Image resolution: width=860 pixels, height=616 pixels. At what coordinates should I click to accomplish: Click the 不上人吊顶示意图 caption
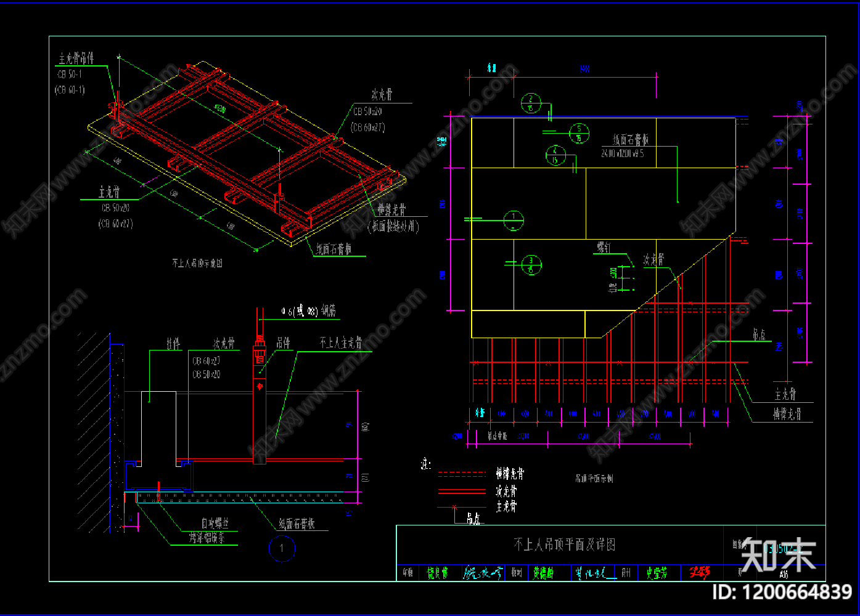tap(197, 263)
